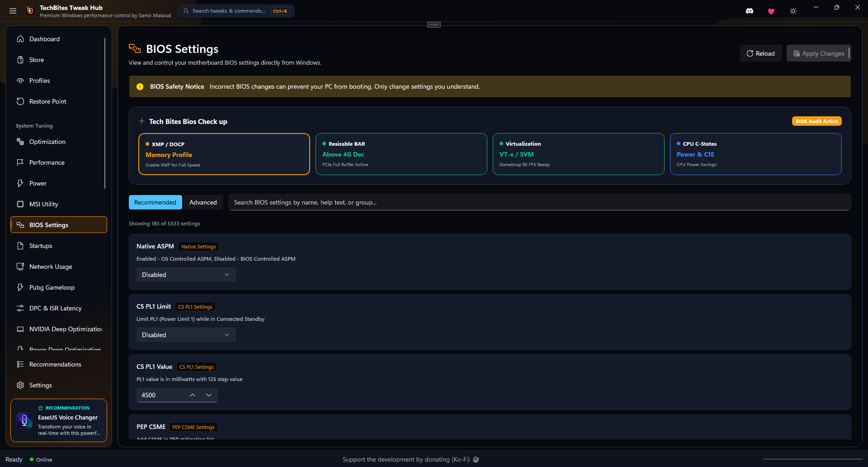Image resolution: width=868 pixels, height=467 pixels.
Task: Click the Ko-Fi cup icon in status bar
Action: [476, 459]
